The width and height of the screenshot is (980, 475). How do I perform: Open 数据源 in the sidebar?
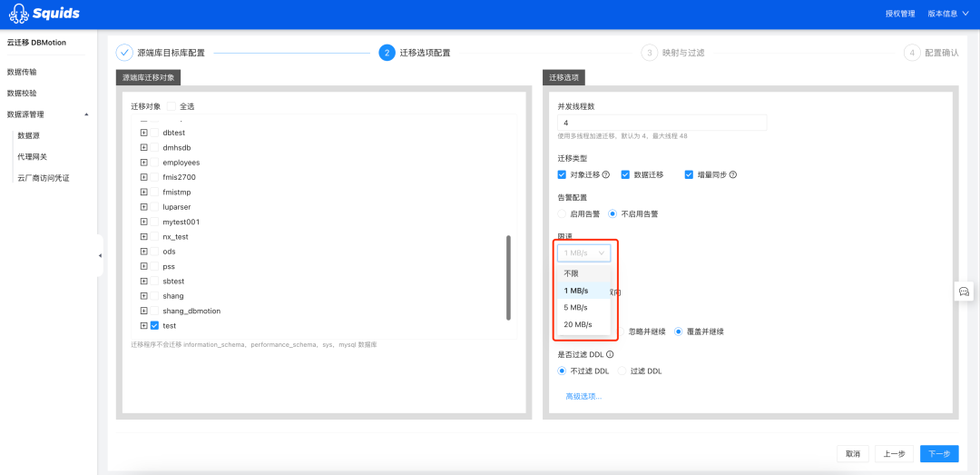[x=29, y=135]
